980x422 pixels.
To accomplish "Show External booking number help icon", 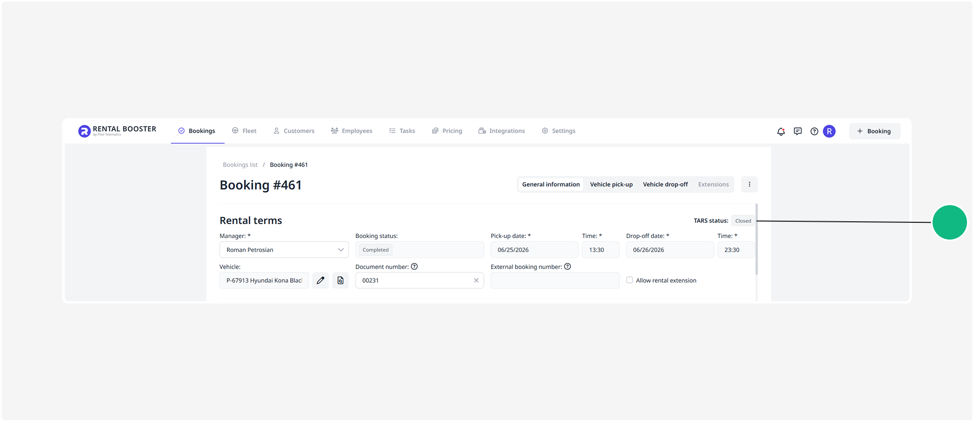I will pyautogui.click(x=567, y=267).
